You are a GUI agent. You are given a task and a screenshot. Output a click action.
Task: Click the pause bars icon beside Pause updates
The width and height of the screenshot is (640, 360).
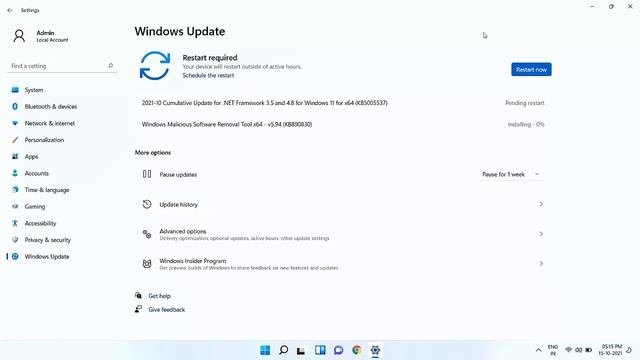click(147, 174)
